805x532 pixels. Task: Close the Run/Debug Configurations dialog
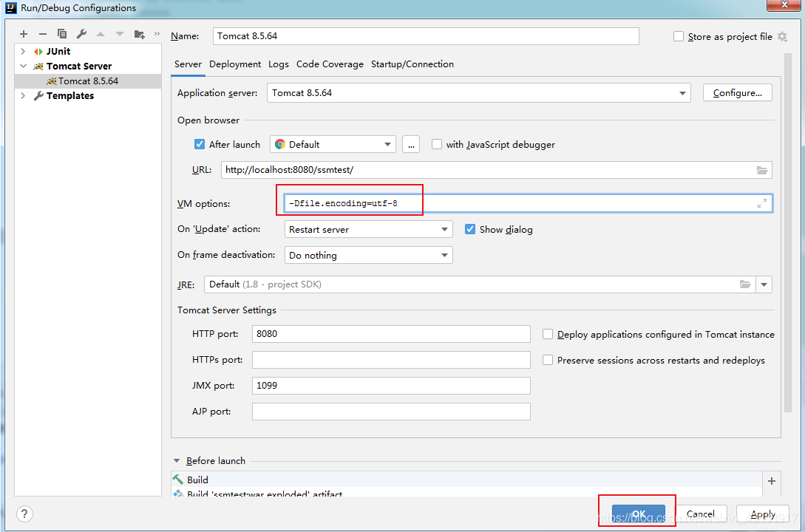point(784,5)
